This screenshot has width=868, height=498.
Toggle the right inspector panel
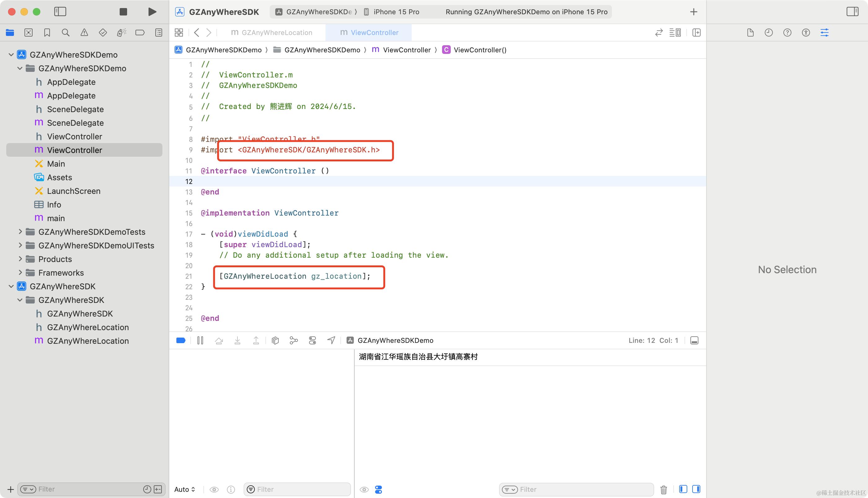[x=852, y=12]
